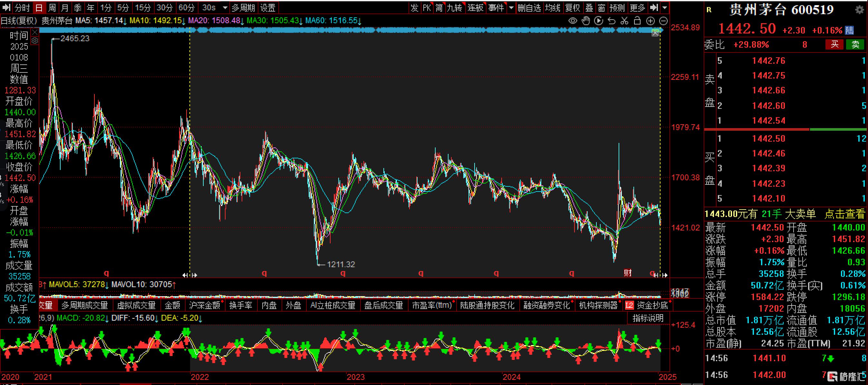868x385 pixels.
Task: Select the 周 weekly period
Action: 52,7
